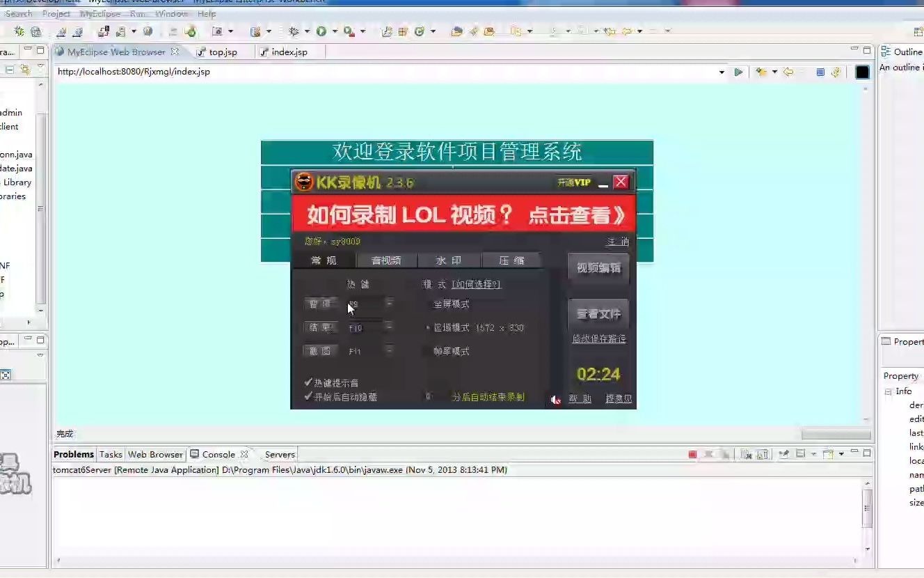Click the 修改保存路径 link
Image resolution: width=924 pixels, height=578 pixels.
tap(599, 339)
